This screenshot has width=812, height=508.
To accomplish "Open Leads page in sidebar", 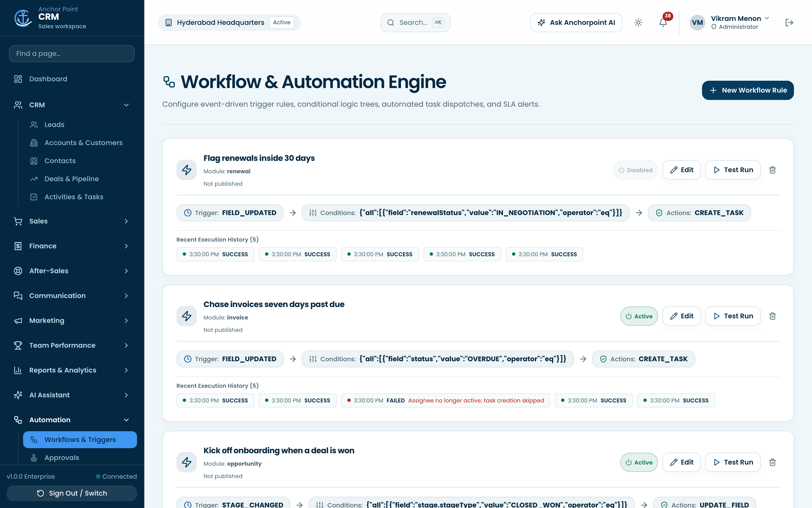I will point(80,125).
